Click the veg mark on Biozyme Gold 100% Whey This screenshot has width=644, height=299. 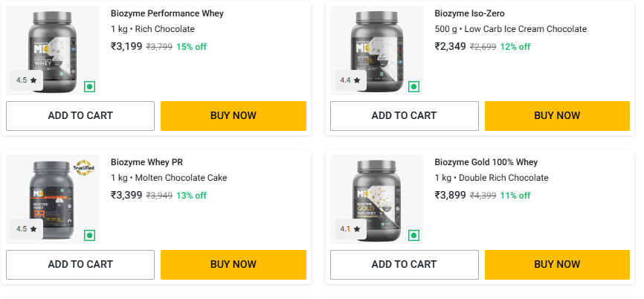pyautogui.click(x=413, y=235)
